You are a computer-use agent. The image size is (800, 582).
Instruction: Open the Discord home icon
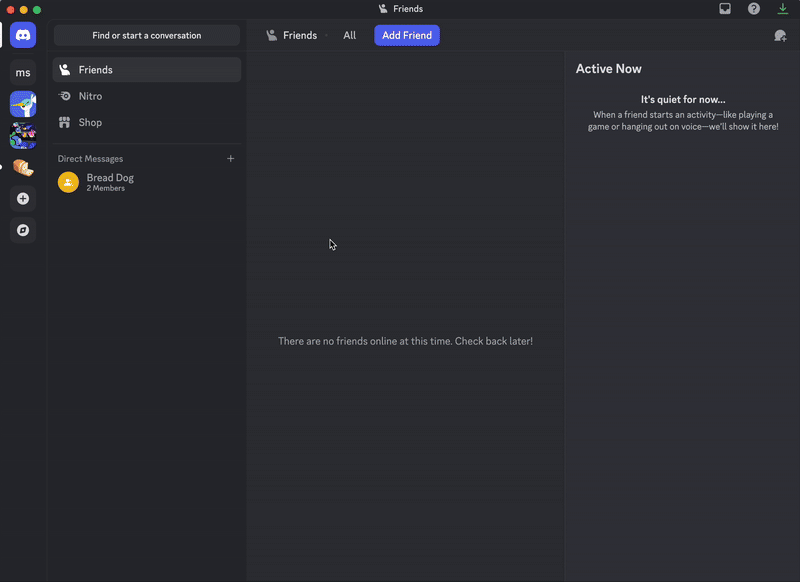tap(22, 35)
